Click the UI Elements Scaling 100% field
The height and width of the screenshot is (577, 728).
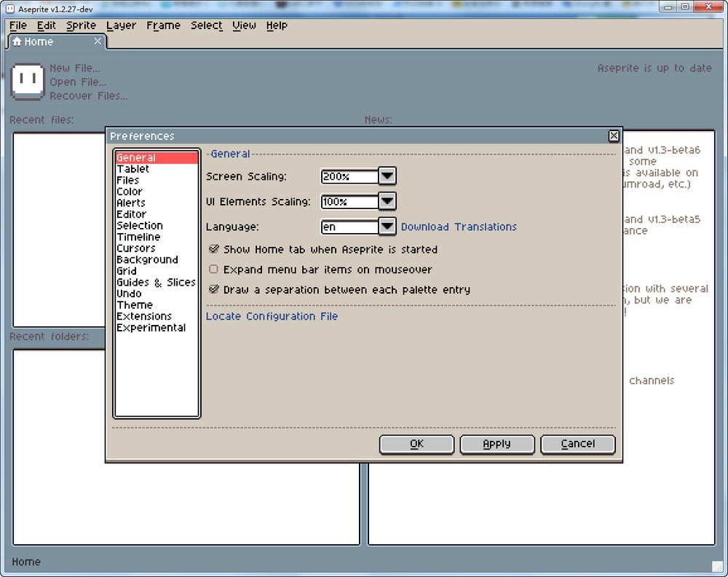[349, 202]
